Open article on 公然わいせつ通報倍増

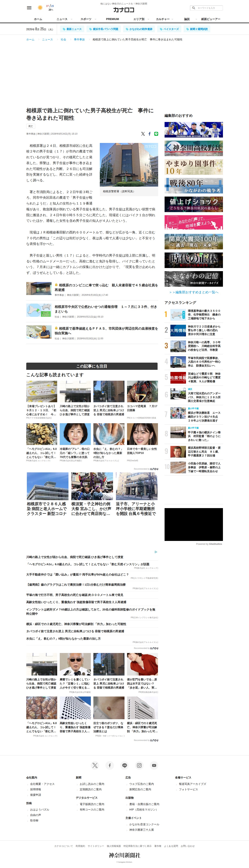tap(106, 309)
